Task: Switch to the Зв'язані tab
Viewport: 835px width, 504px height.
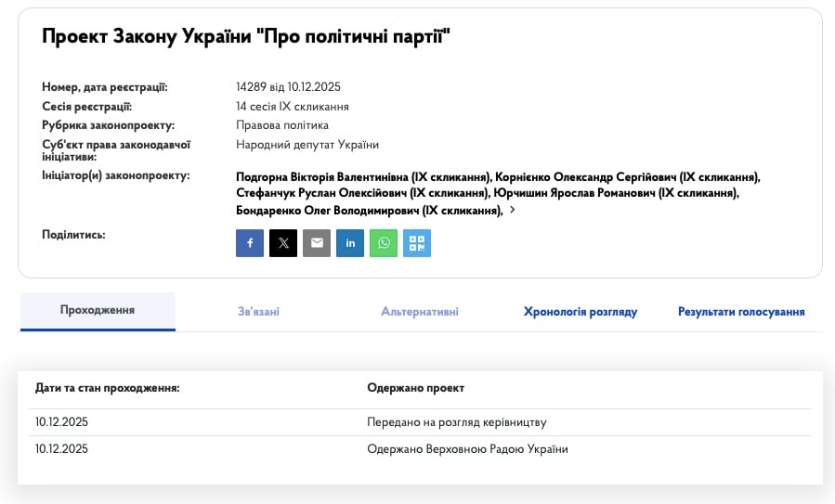Action: point(258,311)
